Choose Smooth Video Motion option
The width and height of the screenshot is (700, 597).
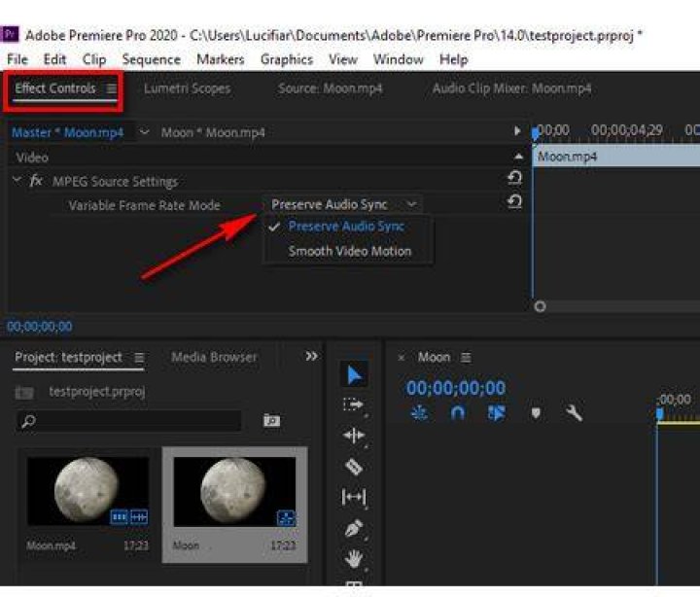[x=350, y=252]
